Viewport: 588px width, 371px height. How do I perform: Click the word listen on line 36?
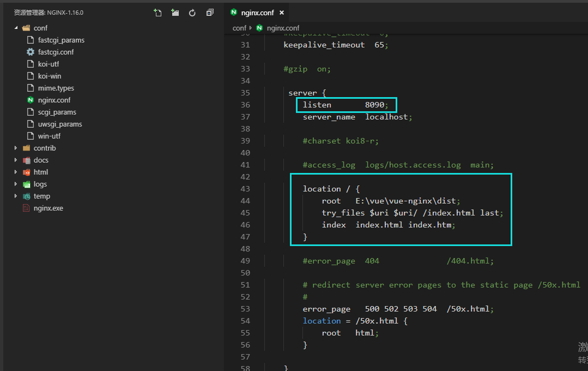pos(317,105)
